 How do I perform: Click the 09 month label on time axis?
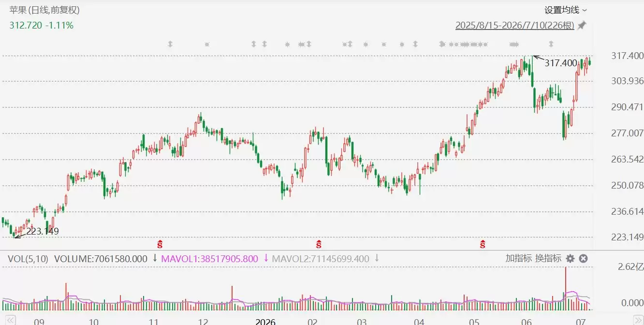(x=39, y=322)
